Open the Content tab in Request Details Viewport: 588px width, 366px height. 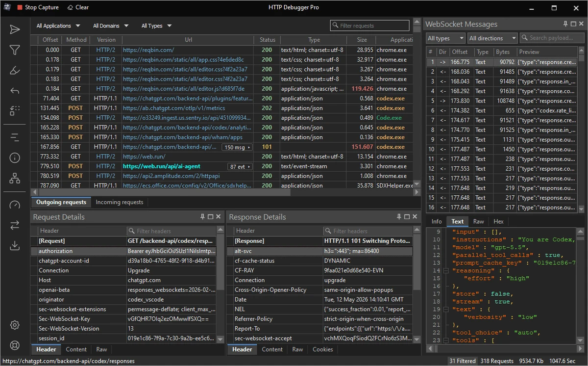(x=76, y=349)
